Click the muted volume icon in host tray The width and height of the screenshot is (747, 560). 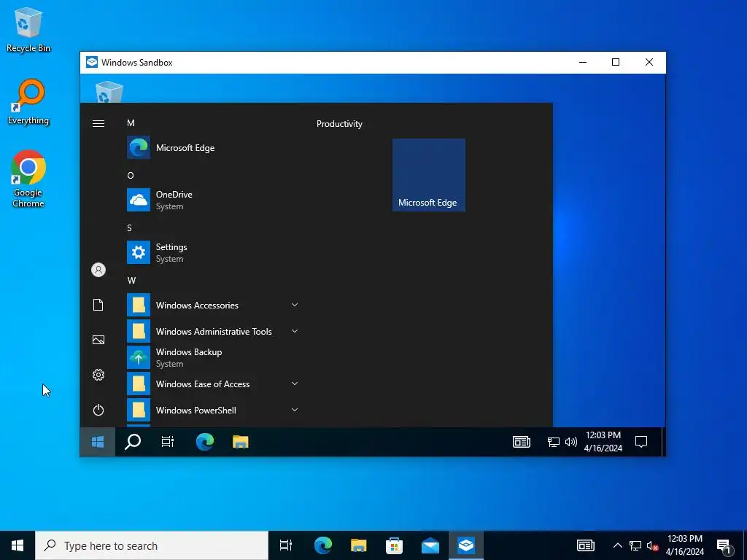point(653,546)
